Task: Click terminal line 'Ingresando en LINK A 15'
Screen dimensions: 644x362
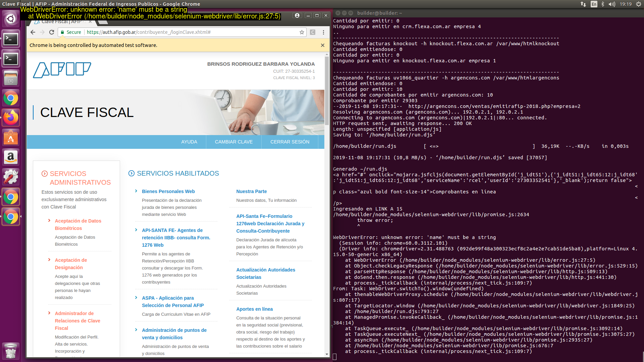Action: click(x=368, y=209)
